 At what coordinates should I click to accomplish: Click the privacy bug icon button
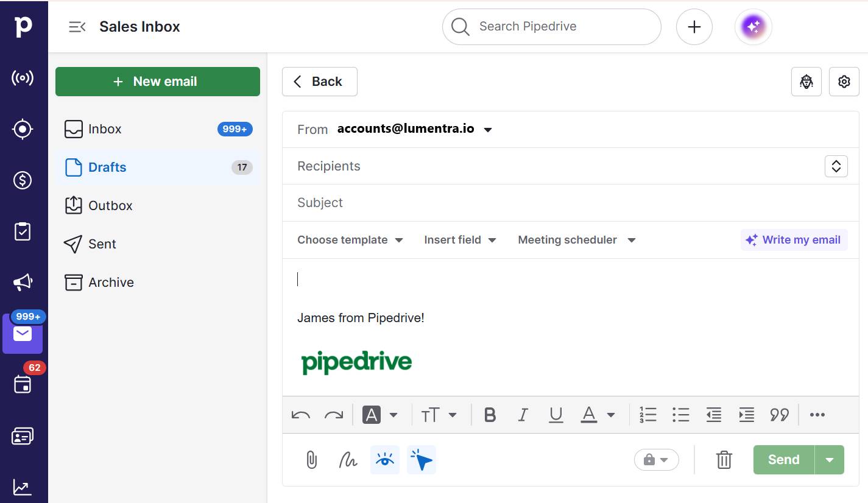click(x=806, y=82)
